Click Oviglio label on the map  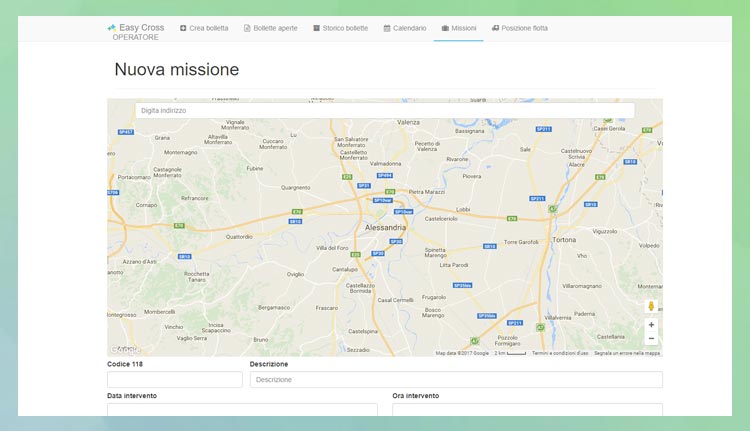[295, 274]
